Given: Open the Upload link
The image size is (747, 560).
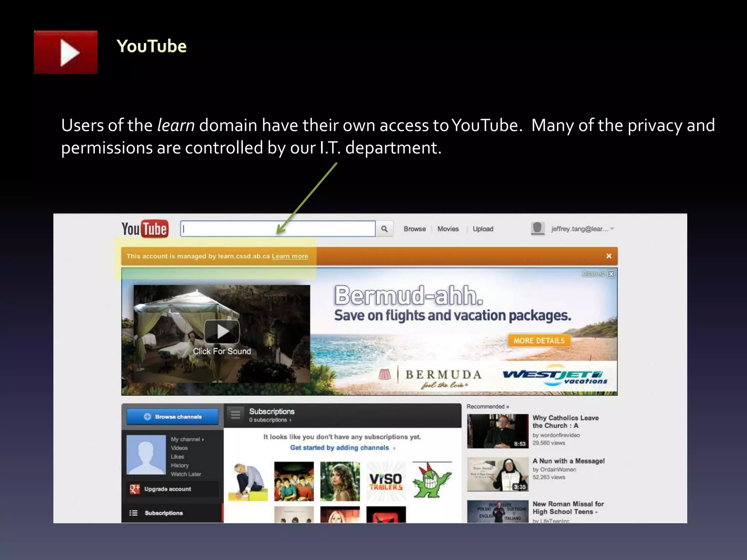Looking at the screenshot, I should pyautogui.click(x=483, y=229).
